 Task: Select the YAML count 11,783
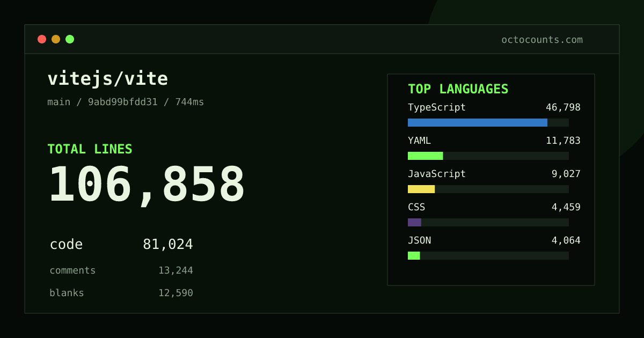point(563,141)
